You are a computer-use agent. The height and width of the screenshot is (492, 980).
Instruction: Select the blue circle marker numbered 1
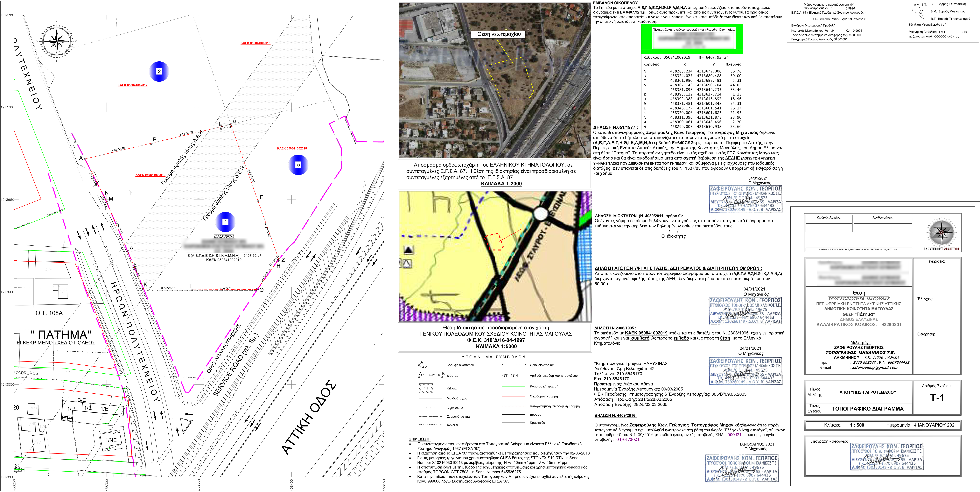click(x=225, y=222)
